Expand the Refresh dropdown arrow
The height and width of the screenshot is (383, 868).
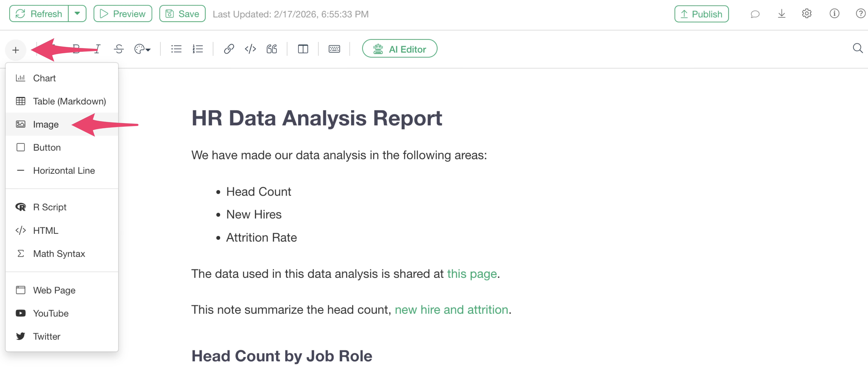77,14
